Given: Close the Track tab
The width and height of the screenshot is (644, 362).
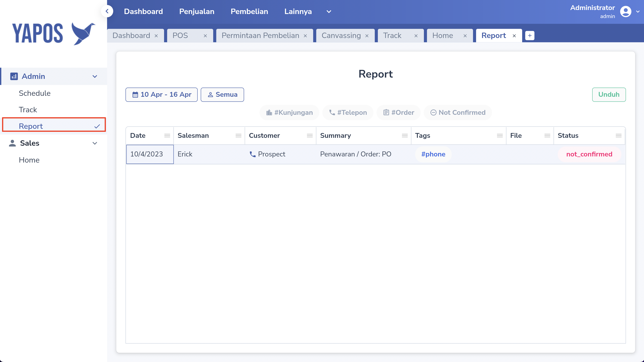Looking at the screenshot, I should pos(416,36).
